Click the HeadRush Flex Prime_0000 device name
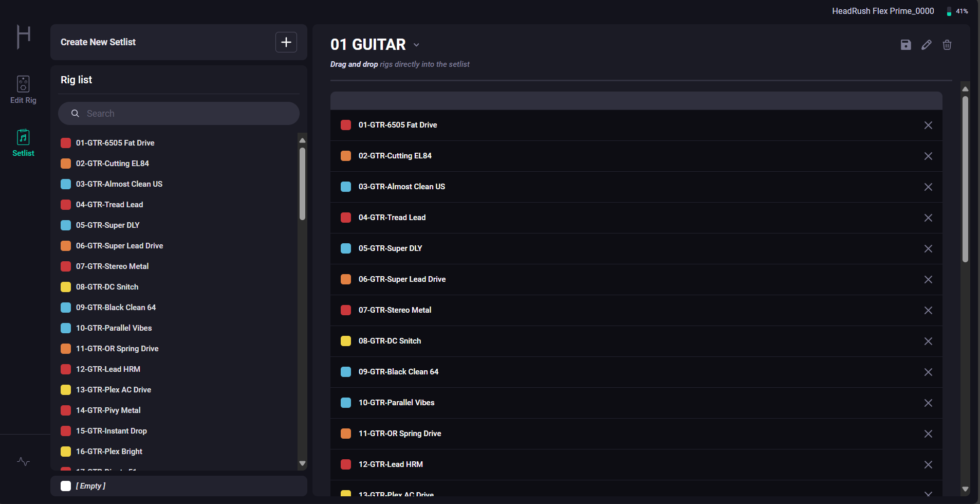The width and height of the screenshot is (980, 504). pyautogui.click(x=883, y=11)
